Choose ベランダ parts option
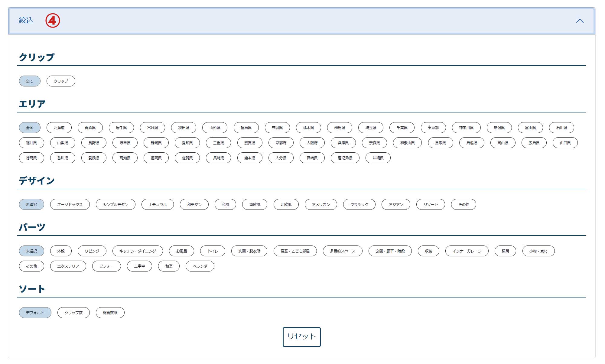605x364 pixels. tap(200, 266)
